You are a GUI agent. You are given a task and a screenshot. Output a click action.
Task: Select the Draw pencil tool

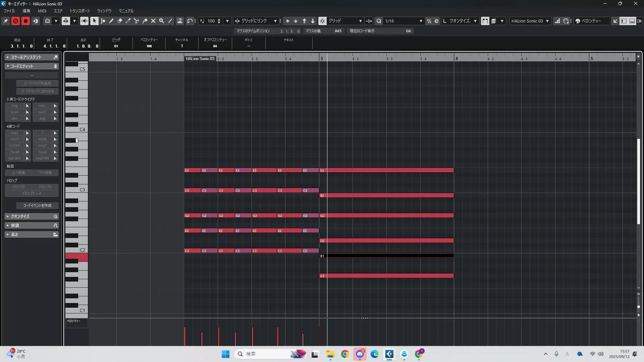(111, 21)
